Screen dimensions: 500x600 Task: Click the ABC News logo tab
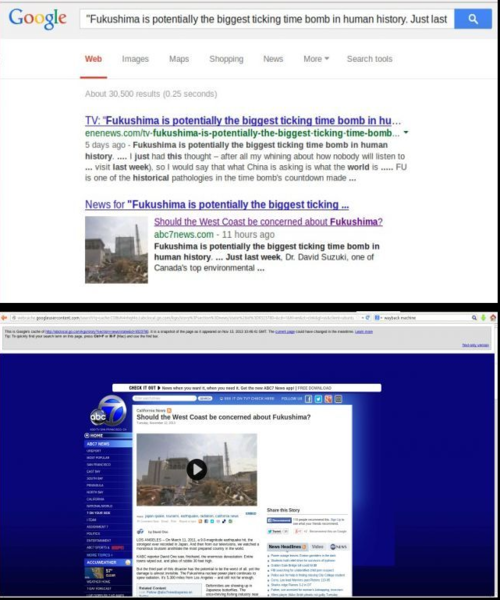[x=338, y=547]
